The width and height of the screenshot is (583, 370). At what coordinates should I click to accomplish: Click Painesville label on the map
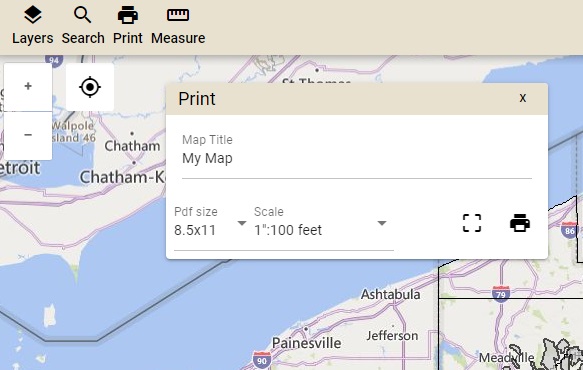(x=306, y=343)
